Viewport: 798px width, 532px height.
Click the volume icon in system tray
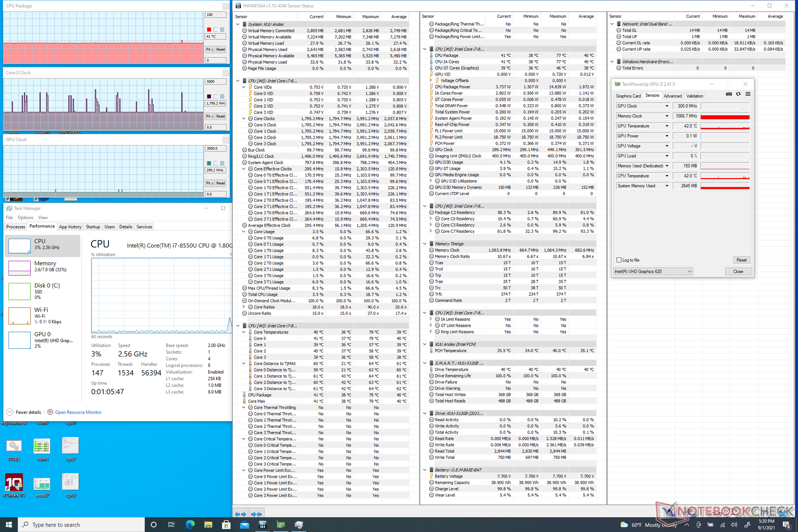tap(734, 524)
